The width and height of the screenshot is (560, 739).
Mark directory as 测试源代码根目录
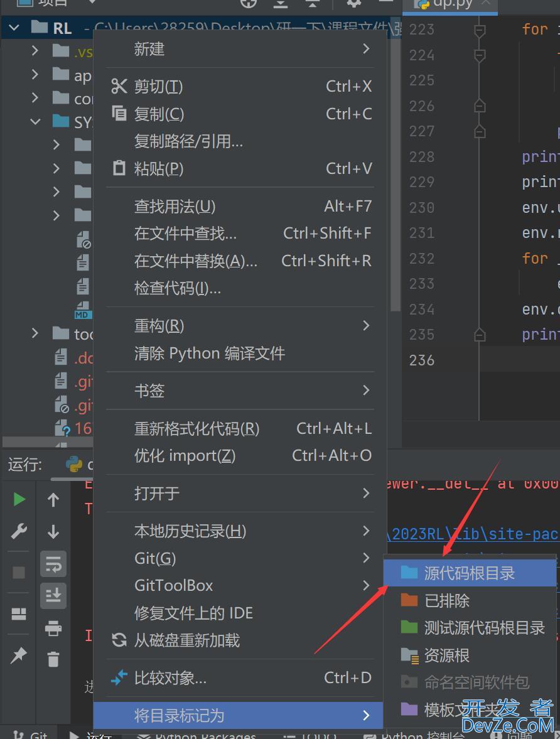tap(470, 628)
